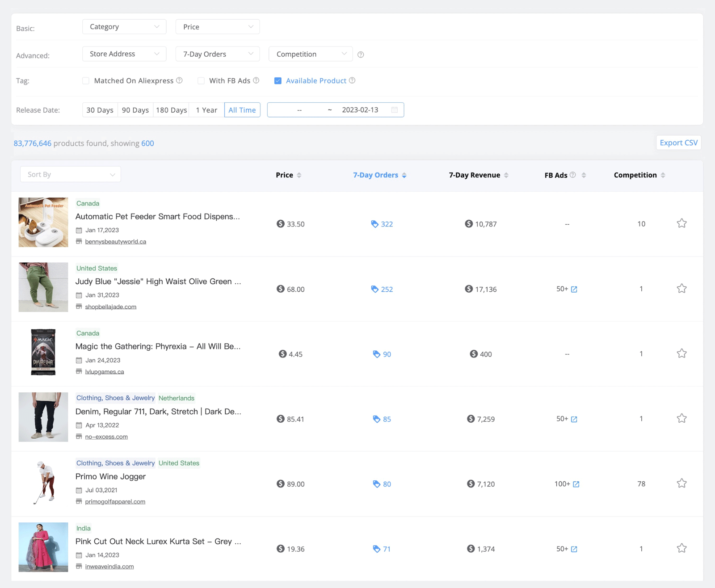Sort by 7-Day Orders arrows
This screenshot has height=588, width=715.
click(404, 175)
